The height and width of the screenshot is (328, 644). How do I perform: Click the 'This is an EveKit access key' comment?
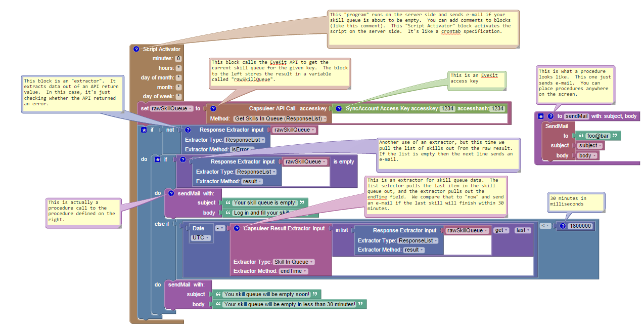(x=477, y=80)
